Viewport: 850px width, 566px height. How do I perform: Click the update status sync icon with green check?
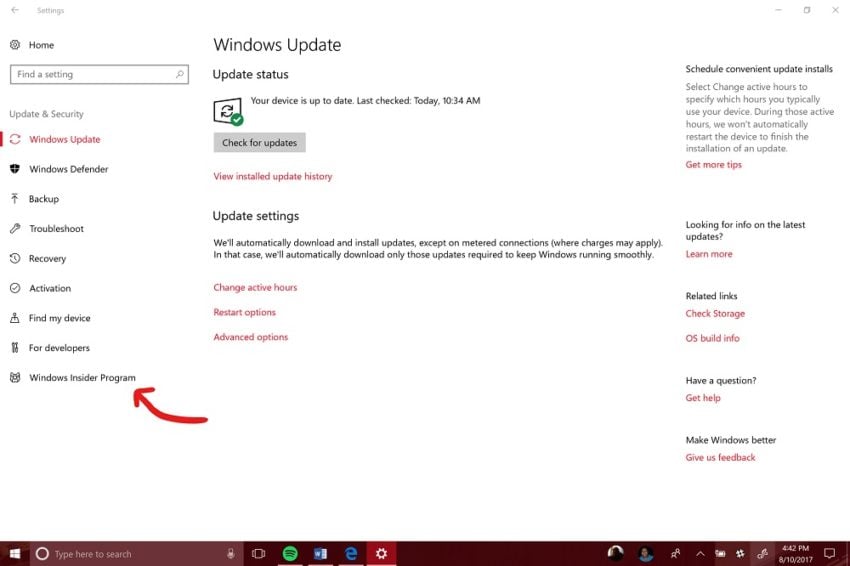[x=228, y=111]
